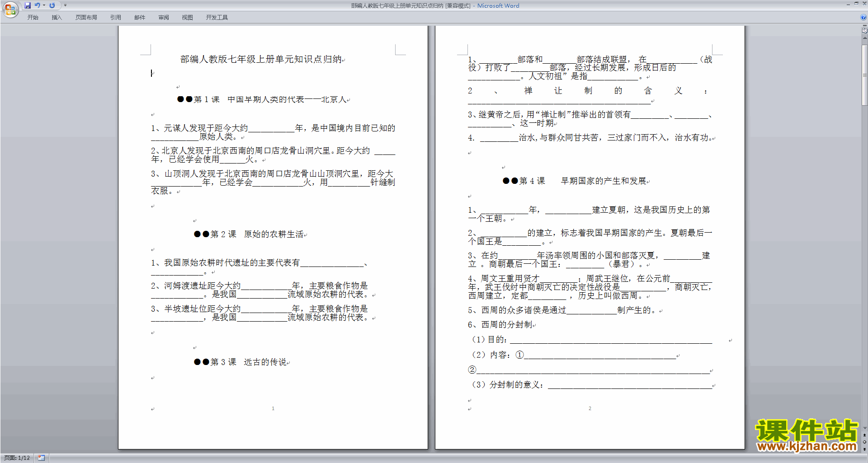Click the macro recording icon in status bar
This screenshot has height=463, width=868.
pos(42,458)
